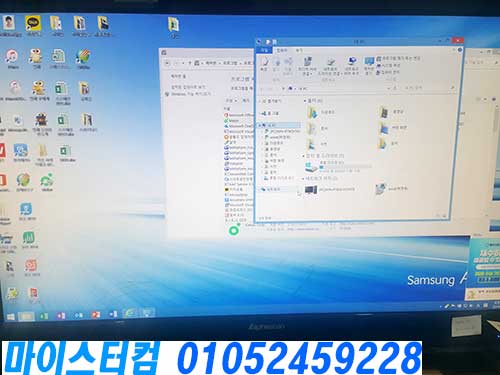The width and height of the screenshot is (500, 375).
Task: Open the Music folder in This PC
Action: tap(388, 143)
